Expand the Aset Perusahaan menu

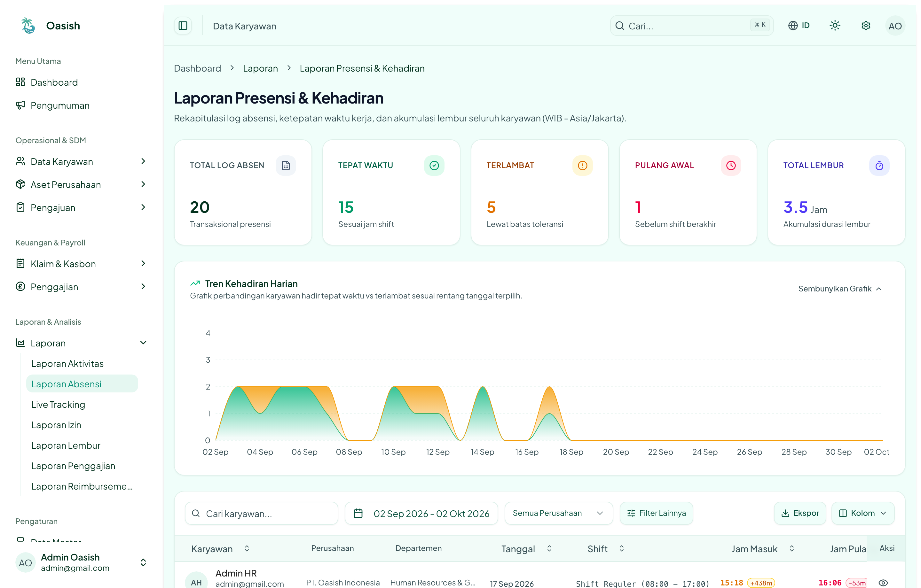81,184
